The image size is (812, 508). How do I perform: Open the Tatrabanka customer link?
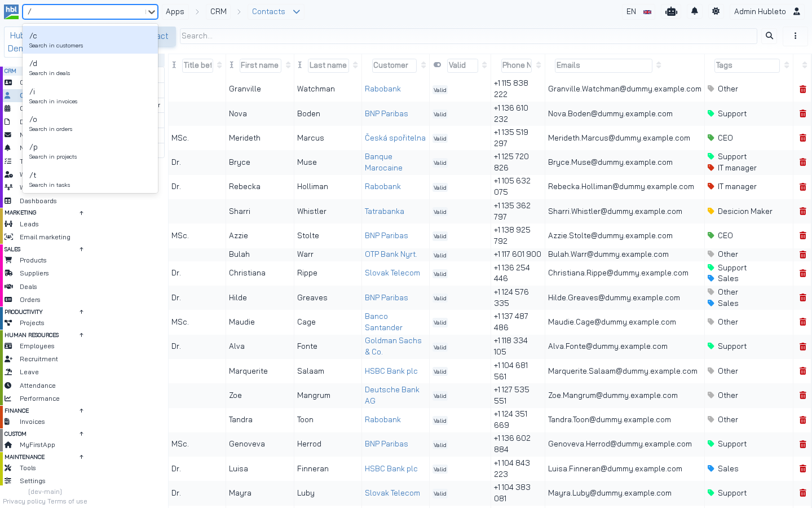tap(385, 211)
